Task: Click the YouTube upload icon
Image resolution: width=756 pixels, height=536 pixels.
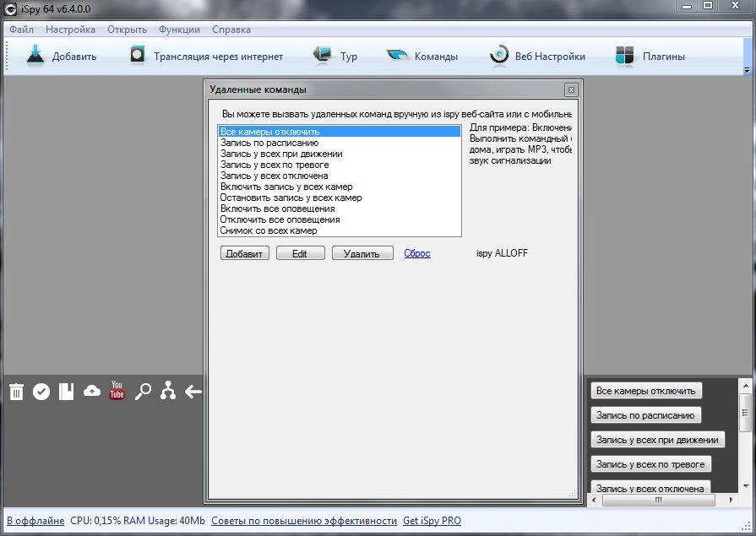Action: [x=117, y=391]
